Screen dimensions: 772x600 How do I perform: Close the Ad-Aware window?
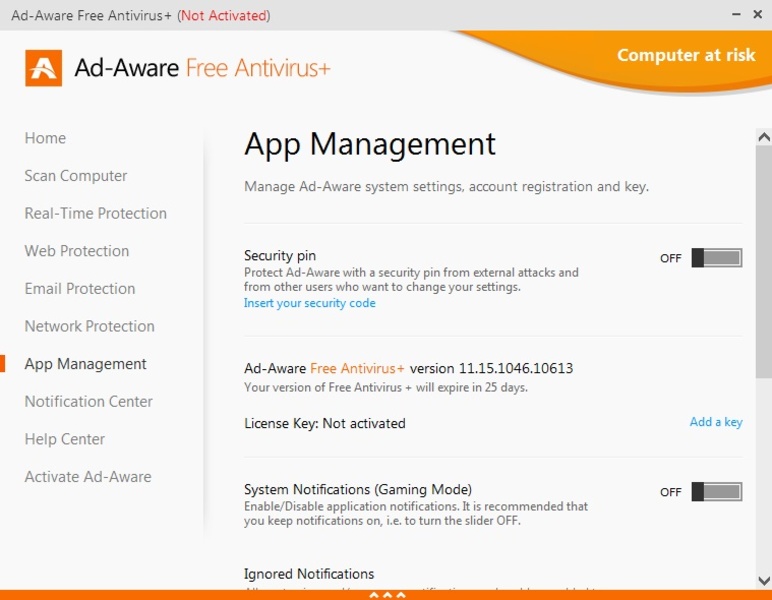coord(758,15)
